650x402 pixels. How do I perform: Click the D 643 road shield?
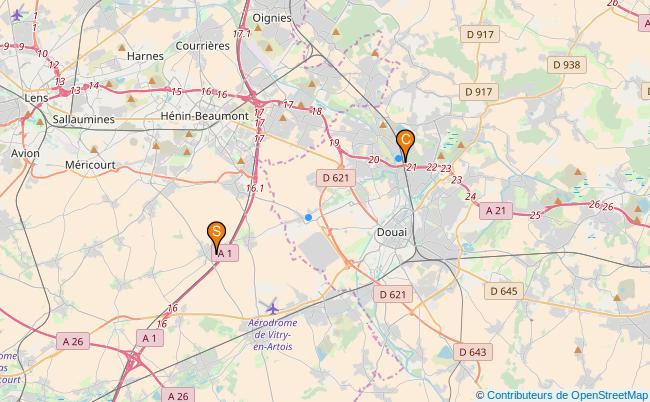tap(473, 352)
